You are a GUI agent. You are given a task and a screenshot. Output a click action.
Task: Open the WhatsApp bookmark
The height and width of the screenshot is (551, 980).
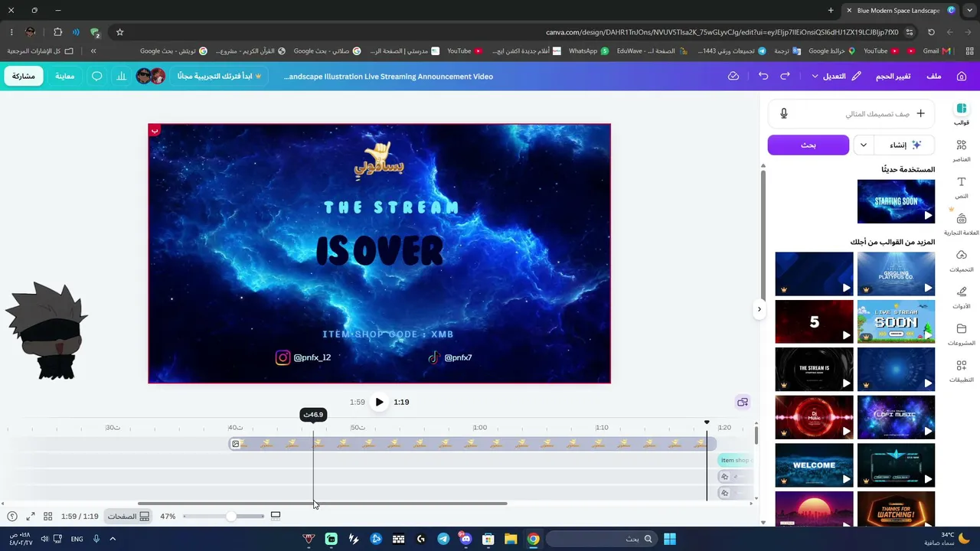point(589,51)
